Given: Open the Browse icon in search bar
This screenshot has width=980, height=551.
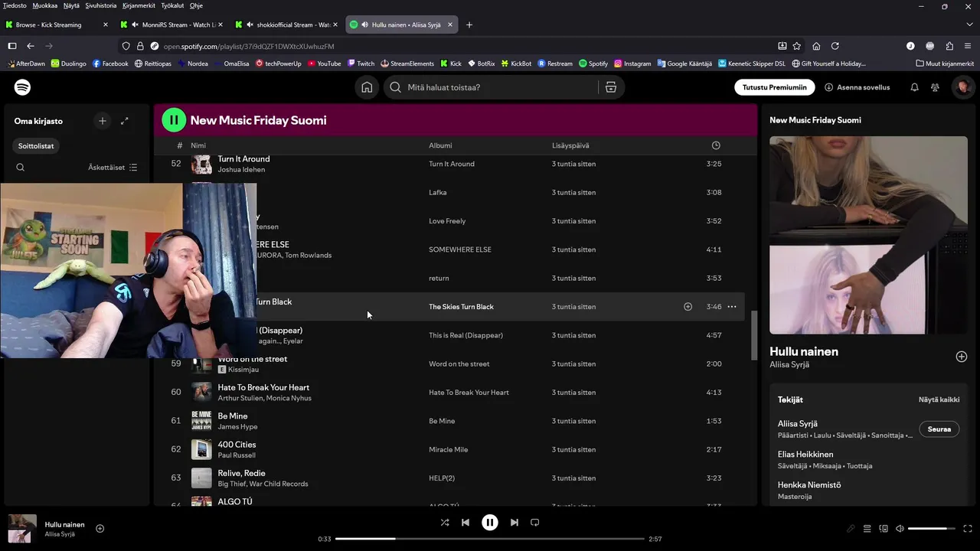Looking at the screenshot, I should (x=610, y=87).
